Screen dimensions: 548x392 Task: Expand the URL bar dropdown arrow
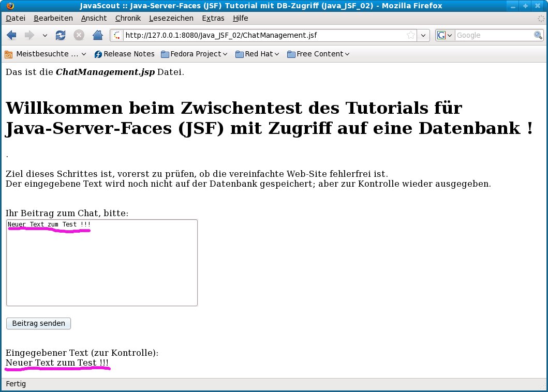[x=424, y=35]
